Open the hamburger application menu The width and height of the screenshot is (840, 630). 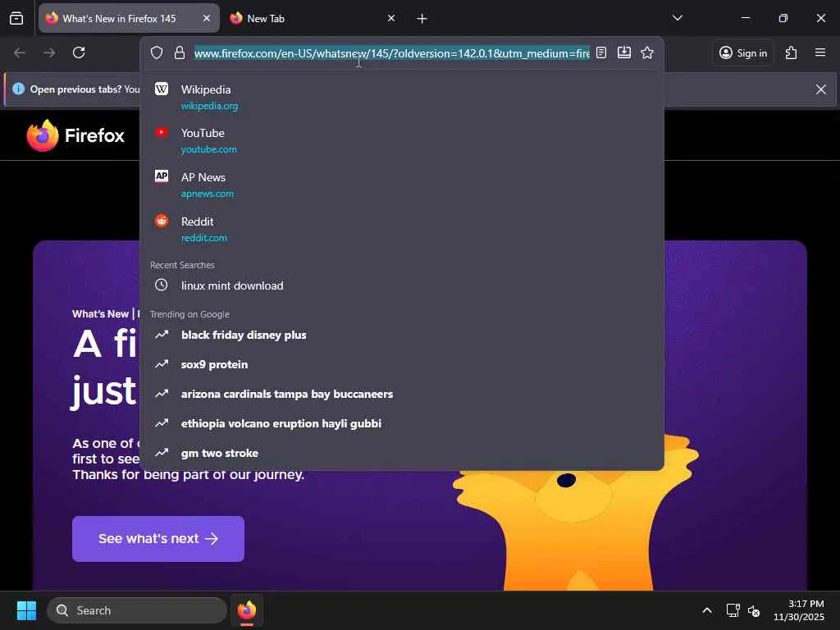820,52
